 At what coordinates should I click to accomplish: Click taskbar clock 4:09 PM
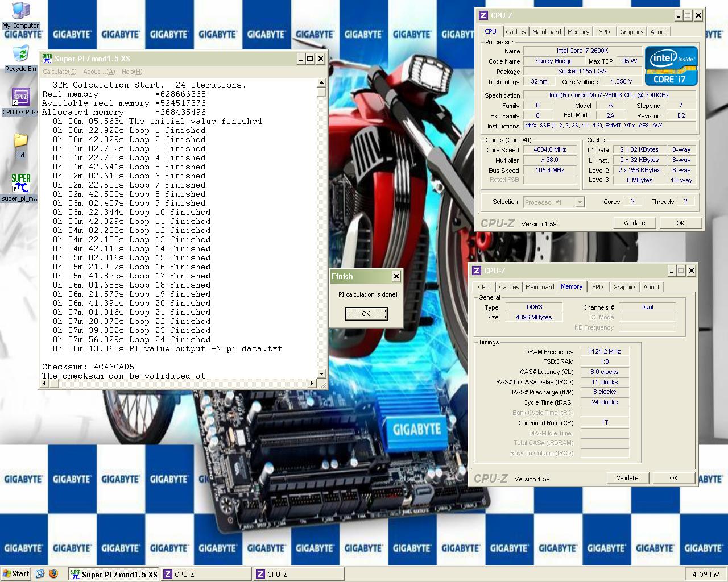pyautogui.click(x=706, y=575)
